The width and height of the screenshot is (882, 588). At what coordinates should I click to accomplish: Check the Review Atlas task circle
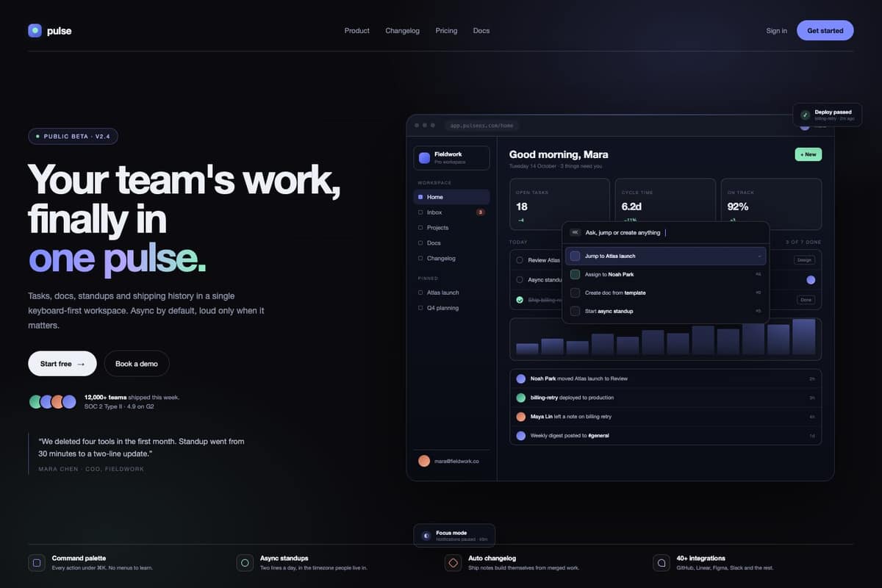(520, 260)
